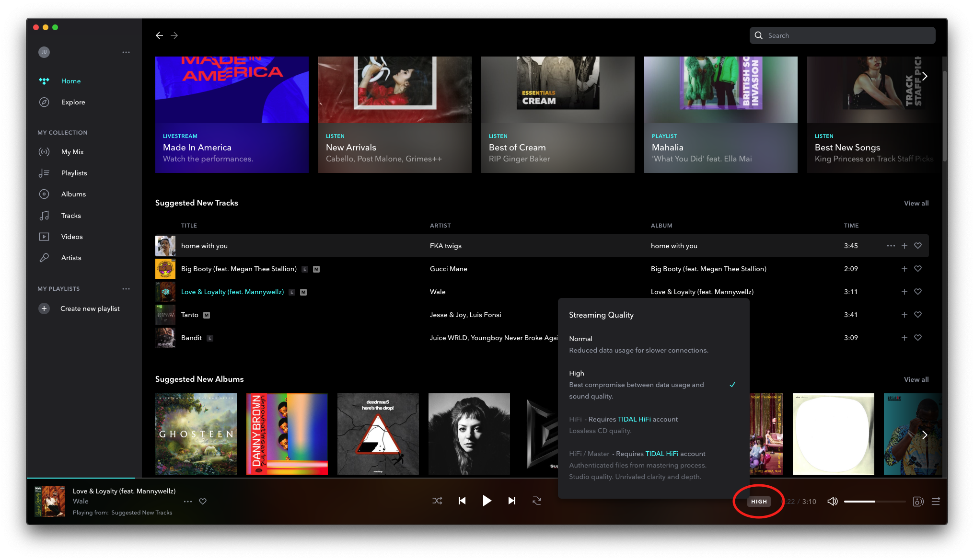Image resolution: width=974 pixels, height=560 pixels.
Task: Select HiFi / Master quality option
Action: pos(653,465)
